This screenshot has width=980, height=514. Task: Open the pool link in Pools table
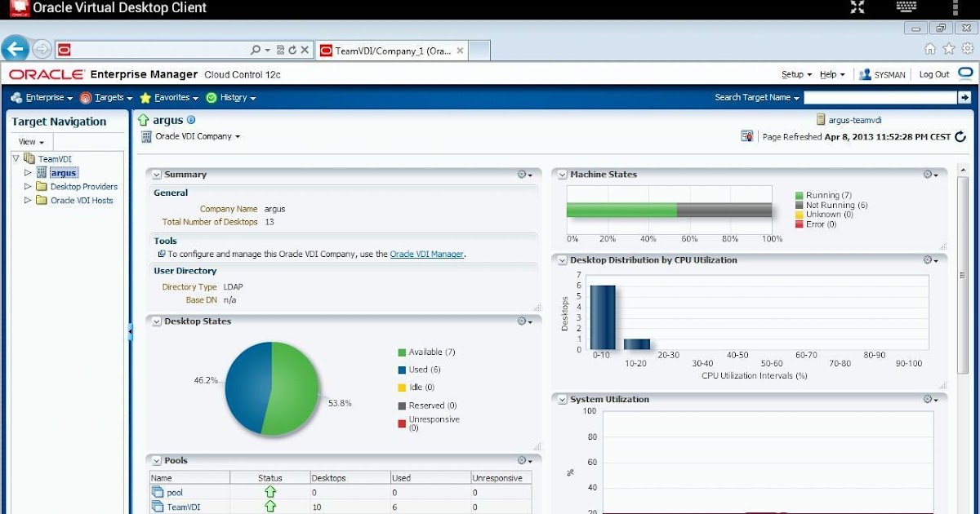click(175, 493)
